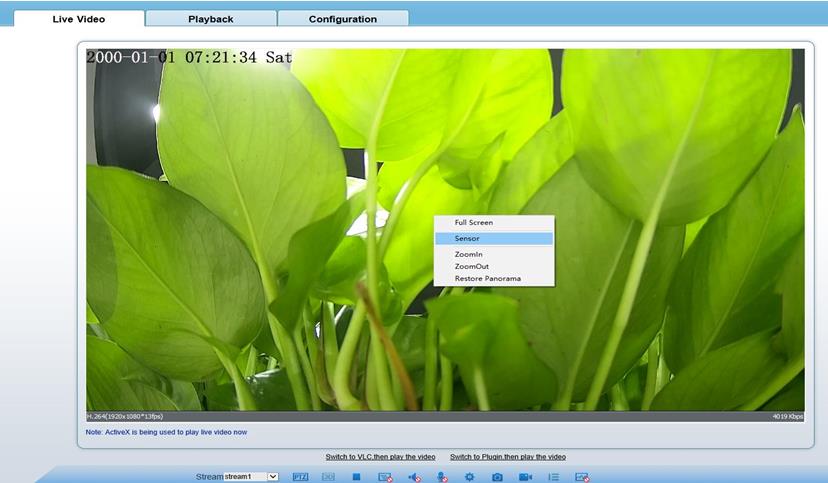Viewport: 828px width, 483px height.
Task: Open sensor settings gear icon
Action: [x=469, y=477]
